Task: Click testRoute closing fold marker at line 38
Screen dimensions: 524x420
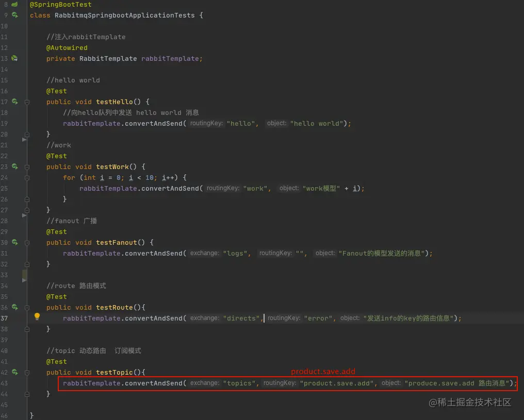Action: pos(27,329)
